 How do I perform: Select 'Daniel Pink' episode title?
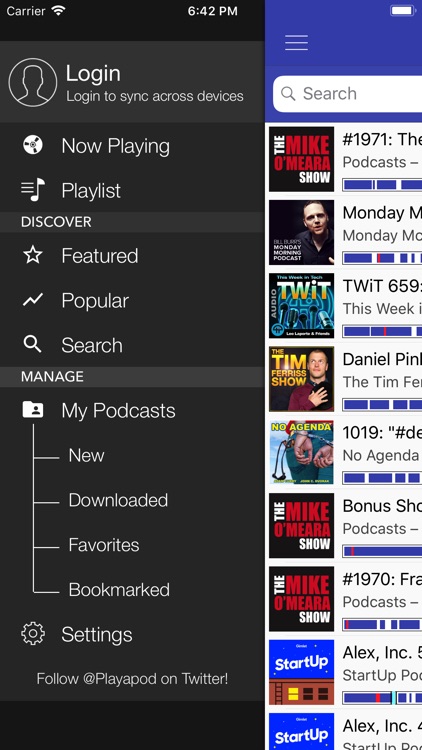[382, 359]
